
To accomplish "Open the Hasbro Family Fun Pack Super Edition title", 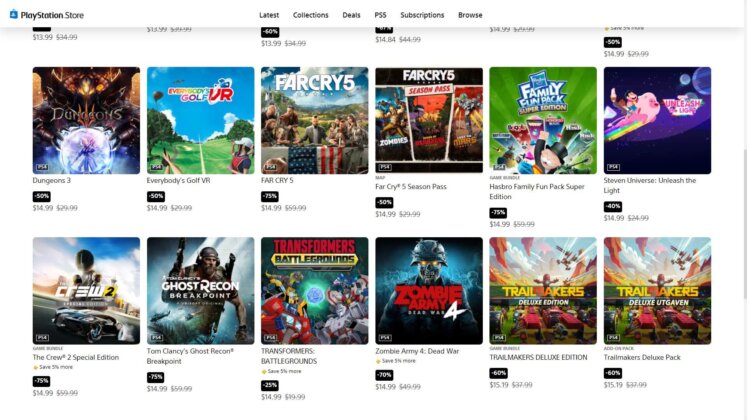I will [x=537, y=191].
